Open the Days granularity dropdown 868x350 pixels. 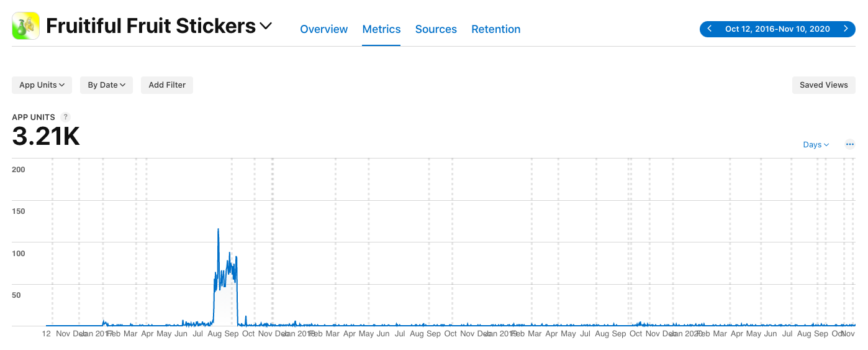pyautogui.click(x=816, y=144)
